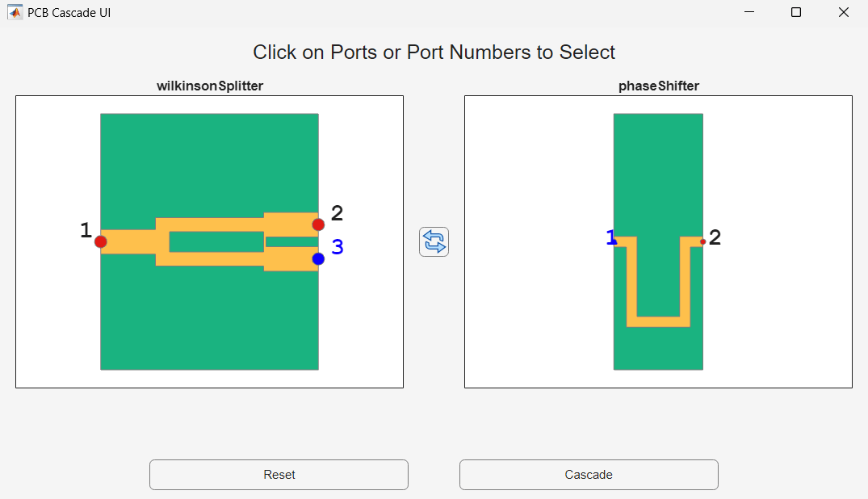Toggle the blue port 3 dot on wilkinsonSplitter
The image size is (868, 499).
click(x=318, y=258)
